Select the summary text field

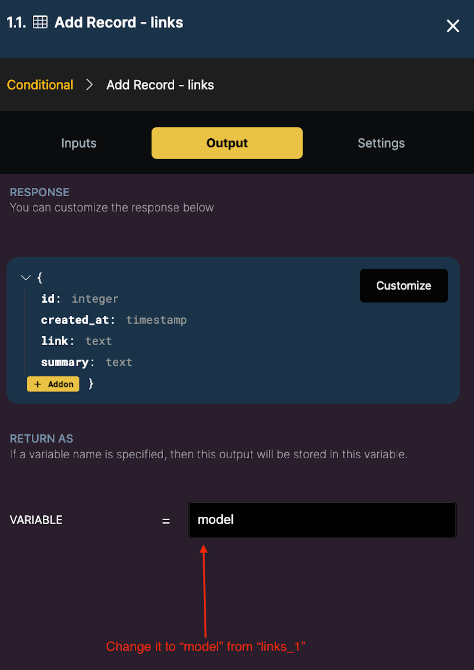click(87, 362)
